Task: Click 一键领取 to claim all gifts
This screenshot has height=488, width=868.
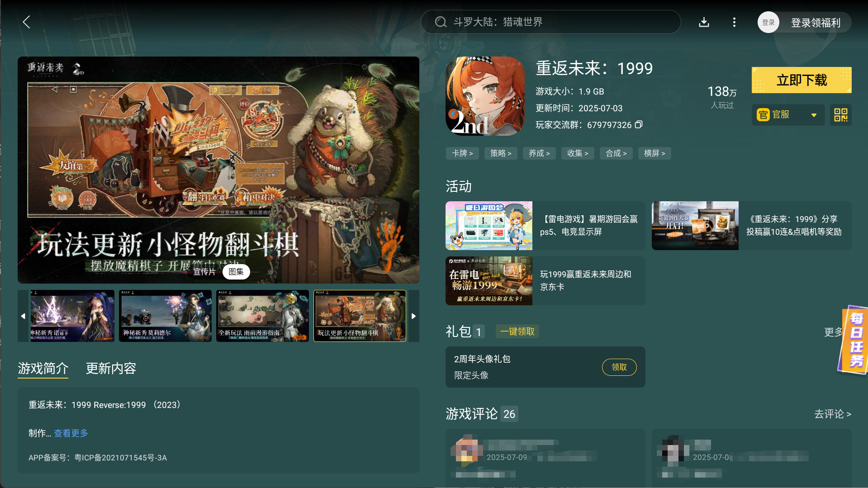Action: (517, 332)
